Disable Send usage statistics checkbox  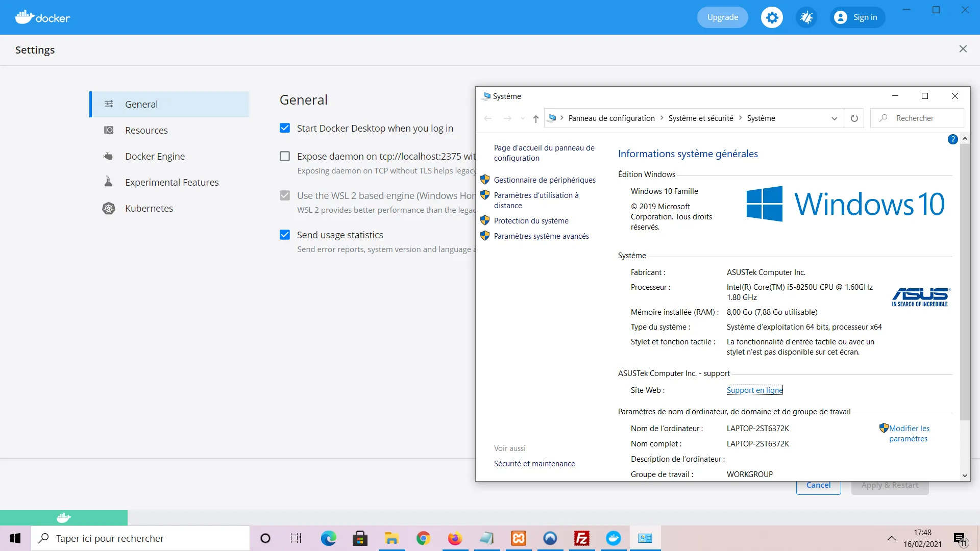point(285,235)
